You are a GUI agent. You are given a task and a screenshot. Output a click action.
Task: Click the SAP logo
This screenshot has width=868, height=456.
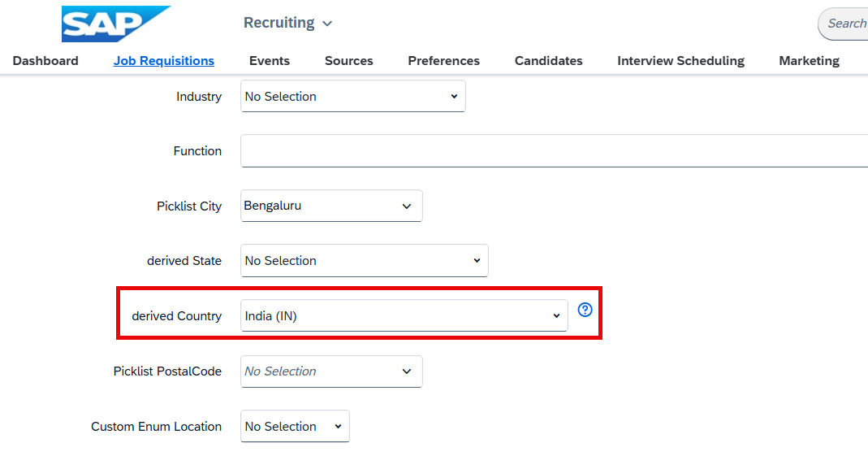115,24
